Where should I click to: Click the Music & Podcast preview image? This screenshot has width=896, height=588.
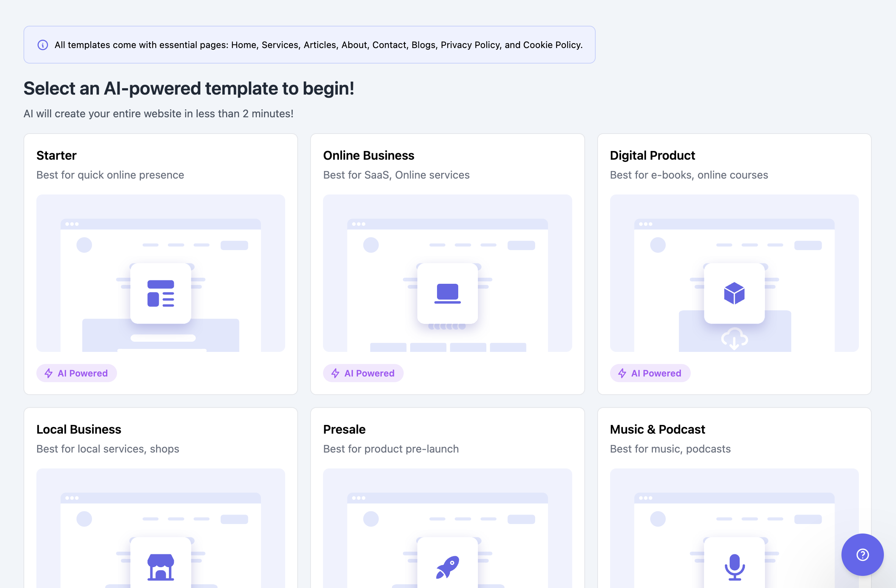734,528
